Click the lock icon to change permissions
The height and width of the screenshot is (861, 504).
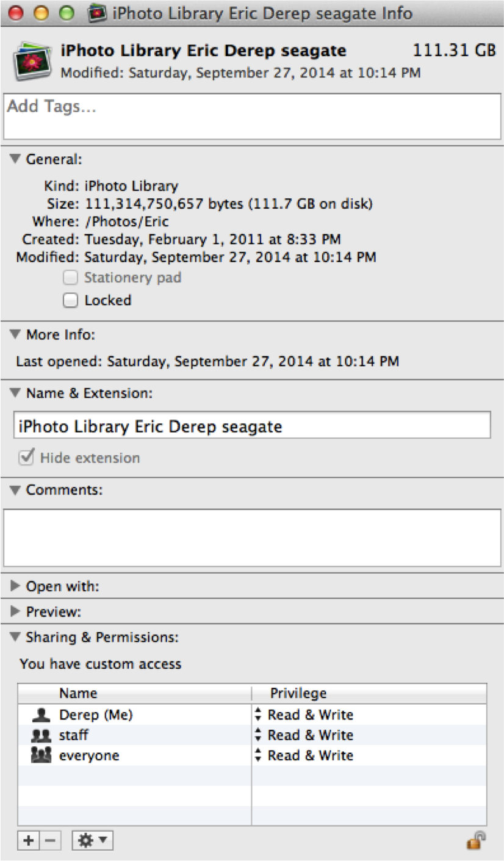476,841
